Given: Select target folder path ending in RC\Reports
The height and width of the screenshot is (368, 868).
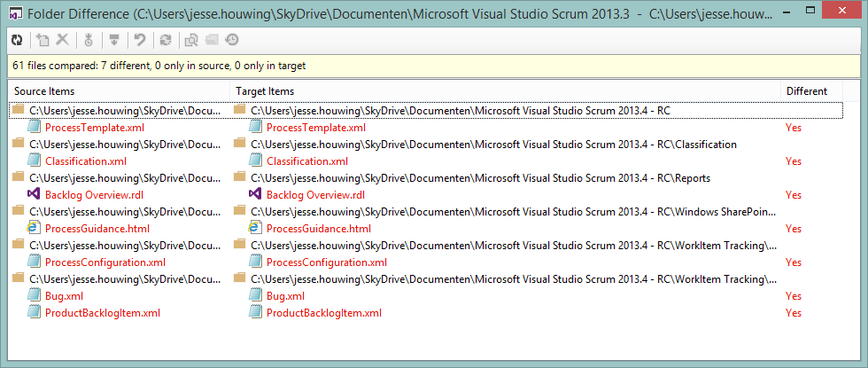Looking at the screenshot, I should pos(480,178).
